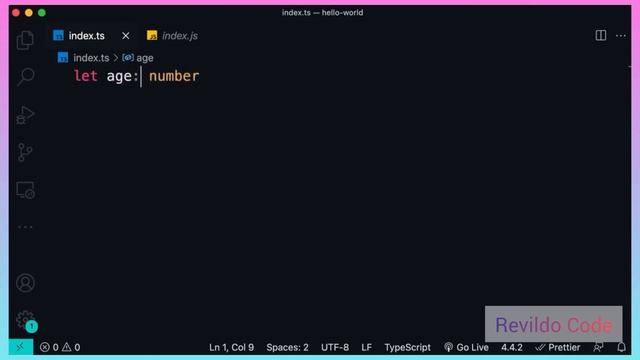This screenshot has width=640, height=360.
Task: Click the green zoom window button
Action: click(x=42, y=13)
